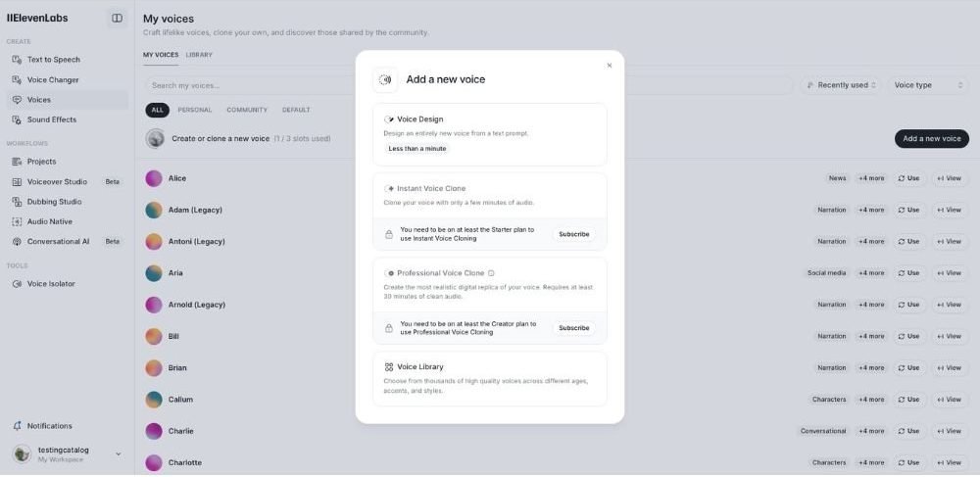Select the Personal filter chip
Image resolution: width=980 pixels, height=477 pixels.
tap(194, 110)
